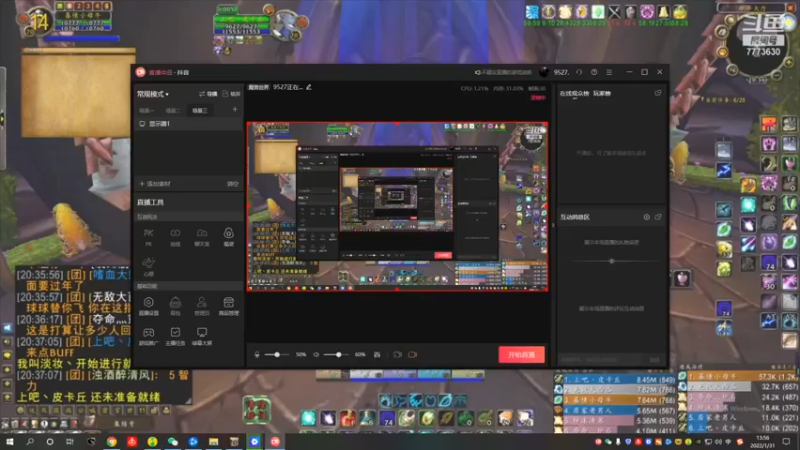This screenshot has height=450, width=800.
Task: Open the help question mark icon
Action: [594, 72]
